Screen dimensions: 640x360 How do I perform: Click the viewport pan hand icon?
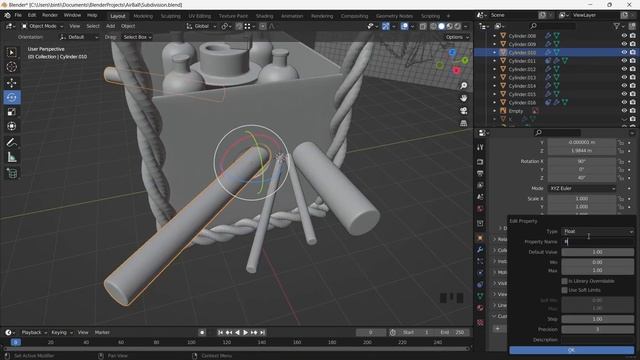click(x=464, y=98)
